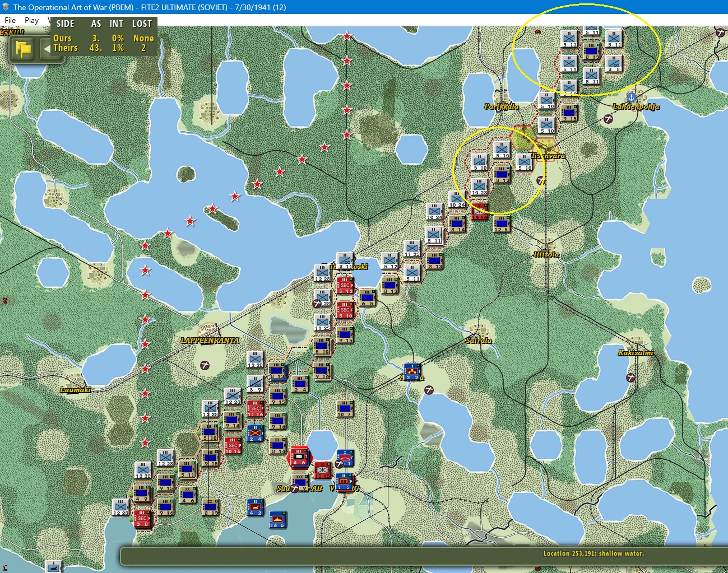Click the 'Ours' row label in combat panel
728x573 pixels.
62,39
